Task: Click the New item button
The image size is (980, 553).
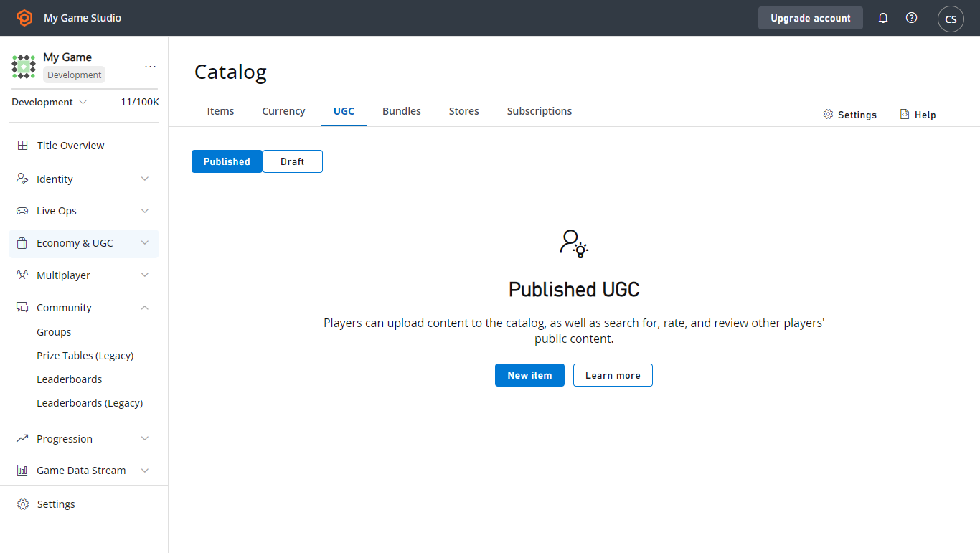Action: [529, 375]
